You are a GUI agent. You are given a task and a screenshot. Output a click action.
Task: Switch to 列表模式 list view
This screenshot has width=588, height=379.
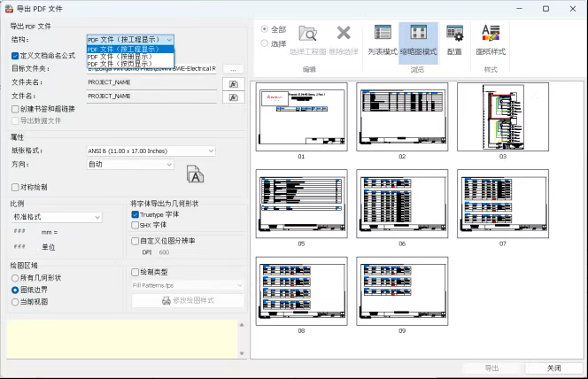point(383,40)
